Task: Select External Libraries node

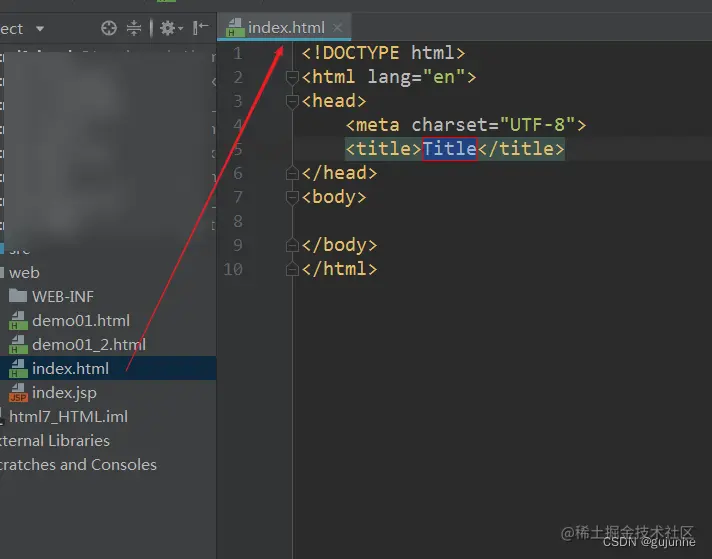Action: tap(54, 440)
